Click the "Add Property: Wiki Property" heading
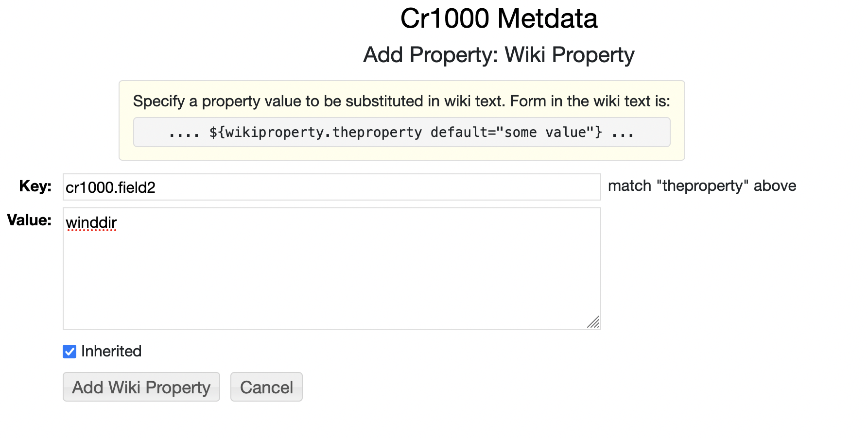 [499, 55]
